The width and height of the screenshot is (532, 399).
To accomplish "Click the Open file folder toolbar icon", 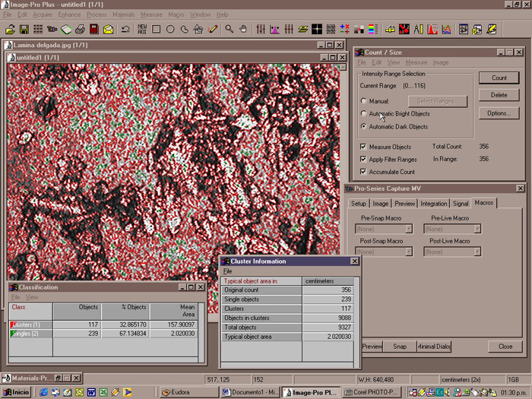I will point(10,30).
